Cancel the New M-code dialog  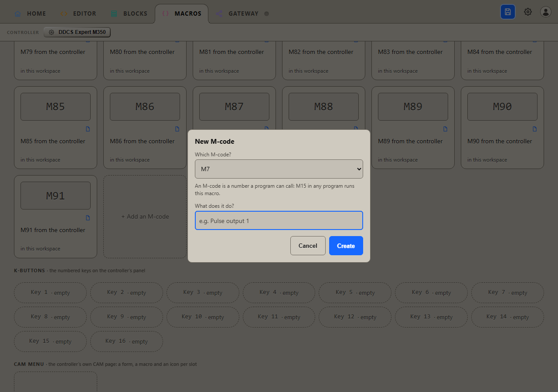point(308,246)
